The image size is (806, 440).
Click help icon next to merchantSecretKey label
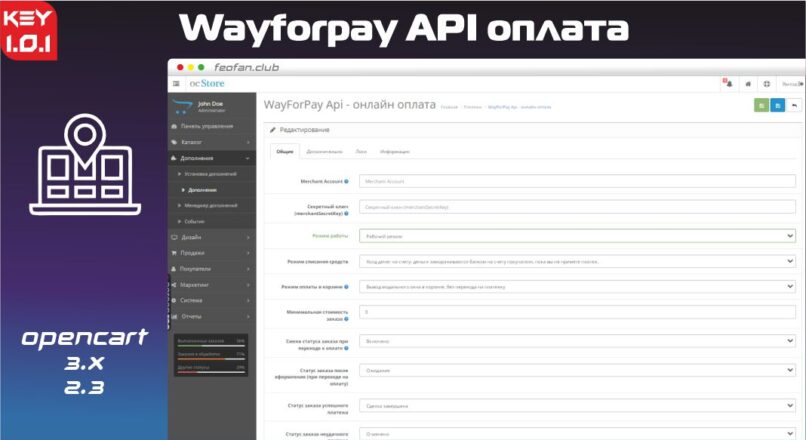click(x=346, y=213)
